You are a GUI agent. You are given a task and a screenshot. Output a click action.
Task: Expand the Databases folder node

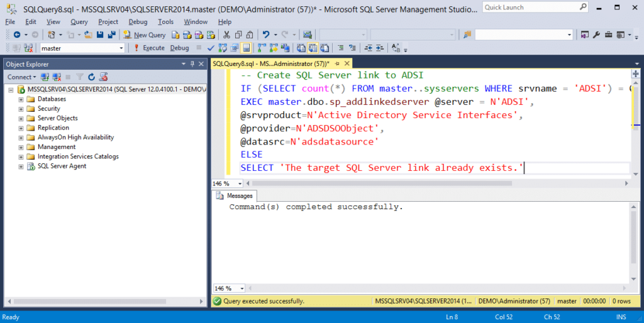pyautogui.click(x=21, y=99)
